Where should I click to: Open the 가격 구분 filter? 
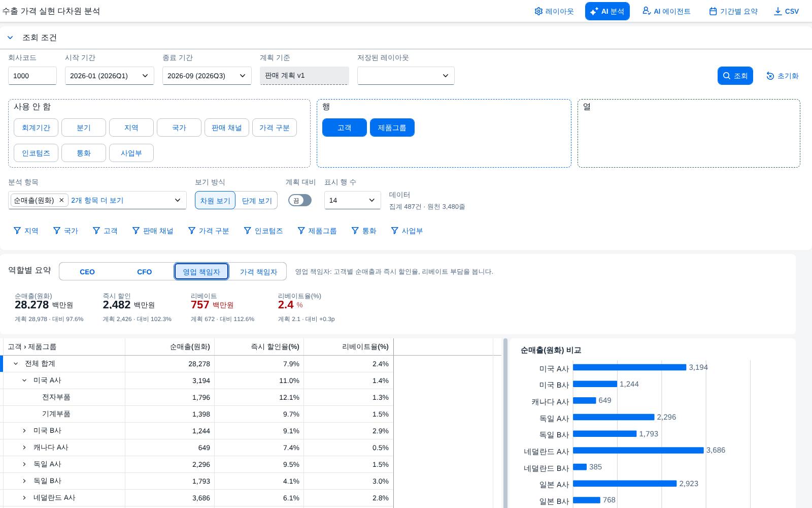point(209,231)
